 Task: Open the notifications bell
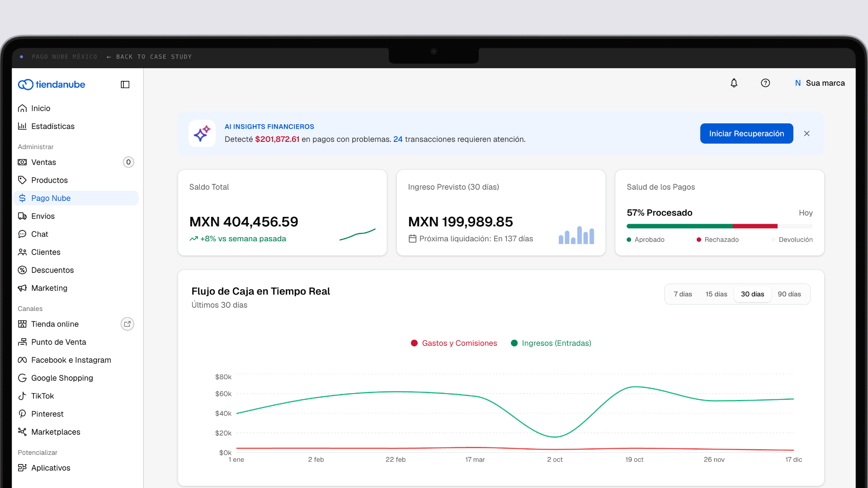click(734, 83)
